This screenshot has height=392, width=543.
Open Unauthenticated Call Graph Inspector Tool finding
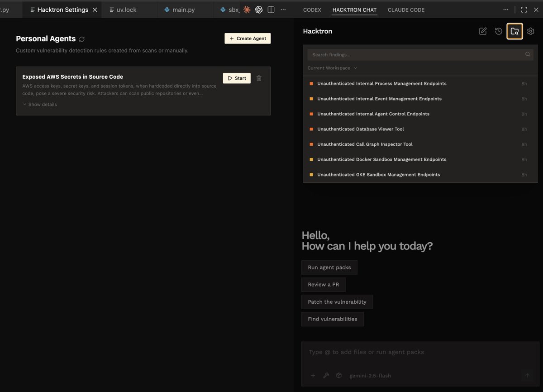pos(420,144)
